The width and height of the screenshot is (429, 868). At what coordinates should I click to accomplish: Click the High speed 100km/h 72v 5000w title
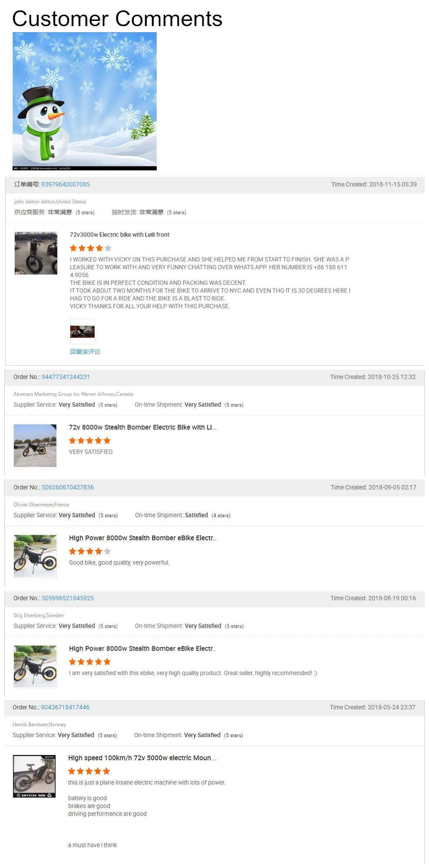142,758
